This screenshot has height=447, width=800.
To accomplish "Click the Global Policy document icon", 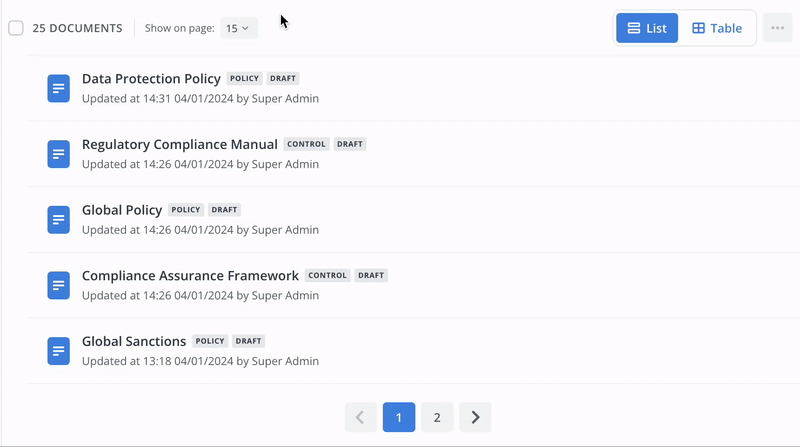I will pos(59,220).
